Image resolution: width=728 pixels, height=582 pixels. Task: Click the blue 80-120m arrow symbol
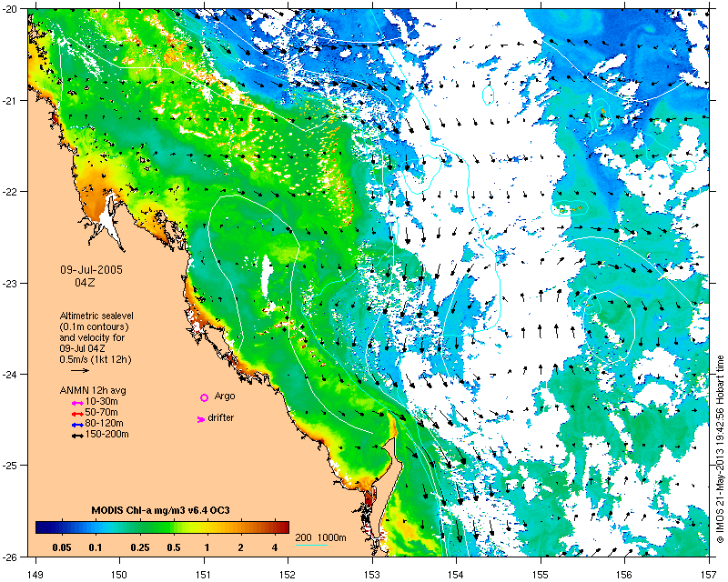click(x=77, y=425)
